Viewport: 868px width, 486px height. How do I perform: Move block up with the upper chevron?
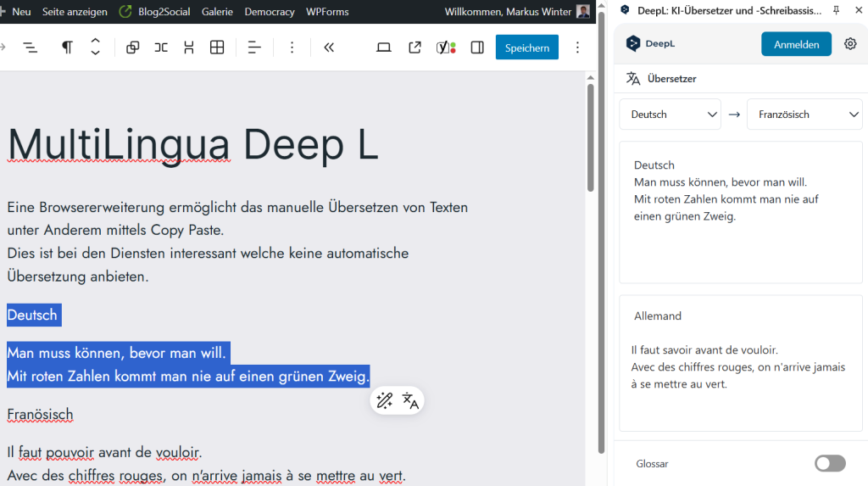pos(95,42)
